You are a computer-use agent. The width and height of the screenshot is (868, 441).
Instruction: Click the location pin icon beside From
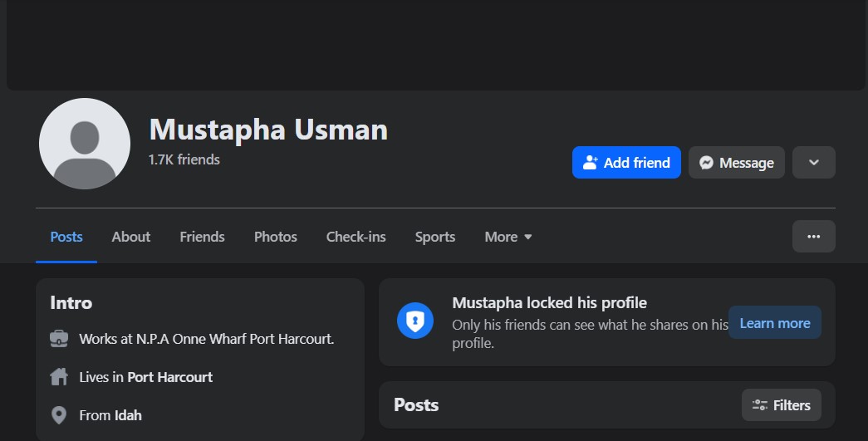coord(59,415)
